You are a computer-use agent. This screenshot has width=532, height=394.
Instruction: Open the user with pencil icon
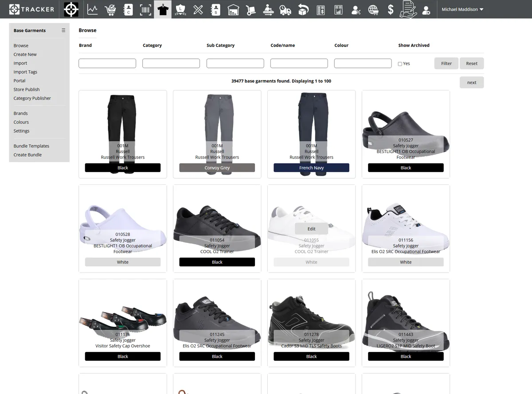coord(356,9)
